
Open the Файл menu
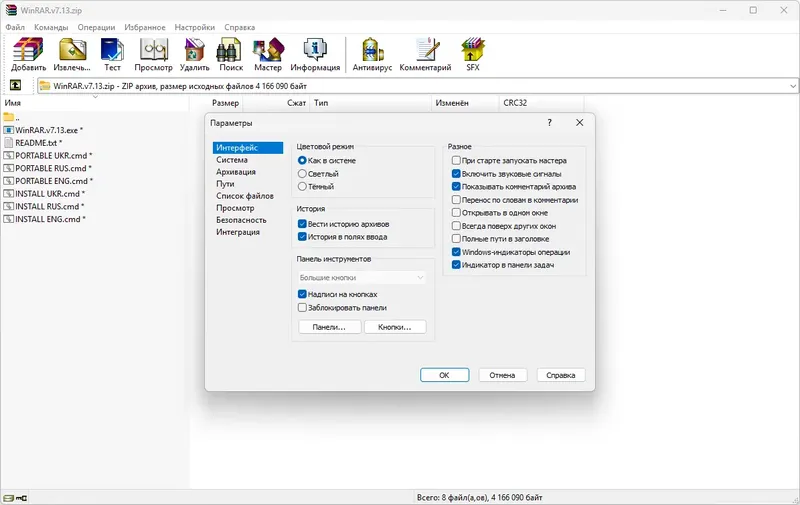pos(15,27)
